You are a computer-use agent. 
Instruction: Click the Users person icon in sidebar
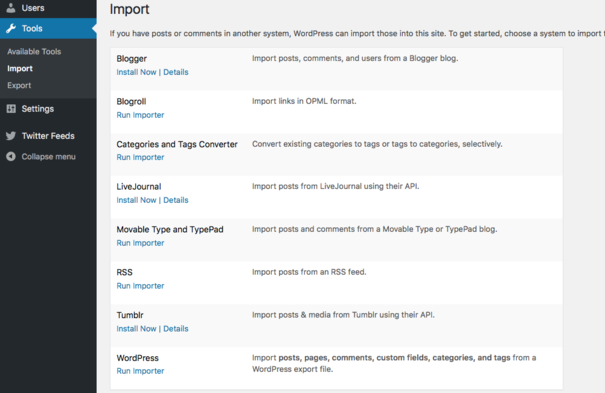pyautogui.click(x=11, y=8)
